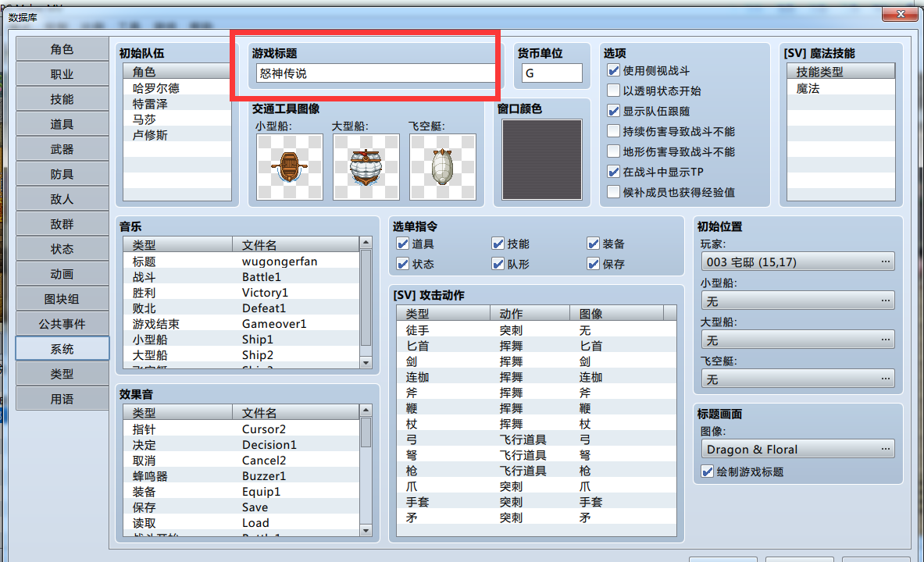
Task: Select the wugongerfan title music row
Action: coord(241,261)
